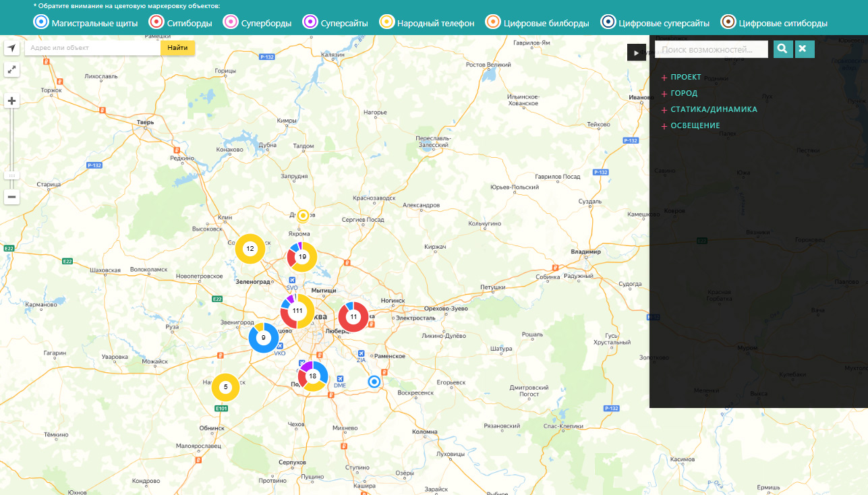Toggle fullscreen map mode

(x=12, y=69)
